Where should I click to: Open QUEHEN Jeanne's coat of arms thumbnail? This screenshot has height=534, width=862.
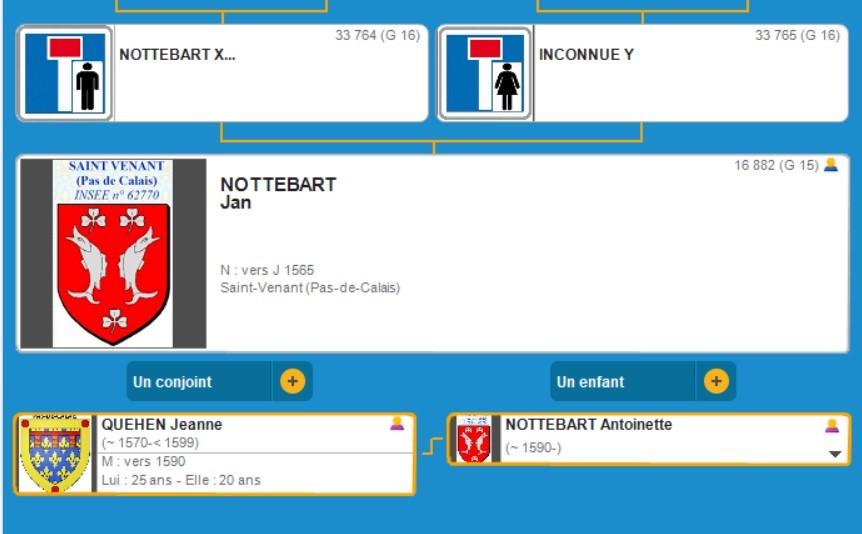(55, 454)
